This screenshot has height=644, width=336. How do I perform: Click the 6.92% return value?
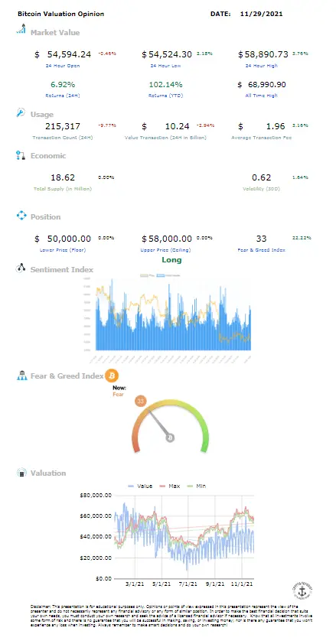click(63, 85)
